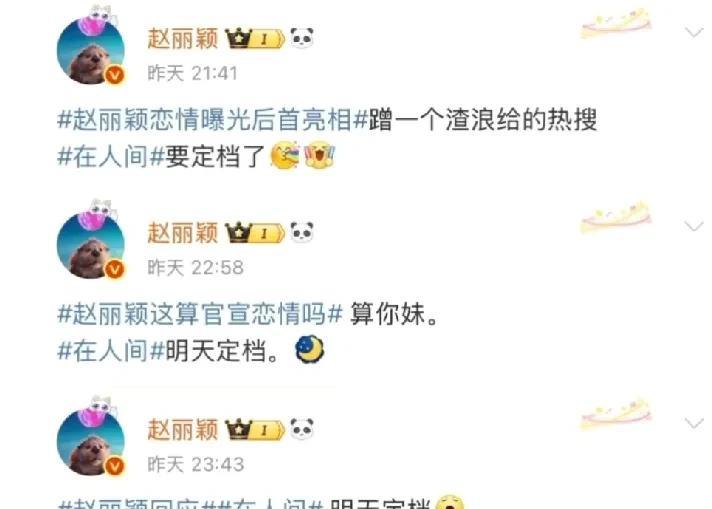Click the crown membership badge on first post
This screenshot has height=509, width=712.
(255, 39)
